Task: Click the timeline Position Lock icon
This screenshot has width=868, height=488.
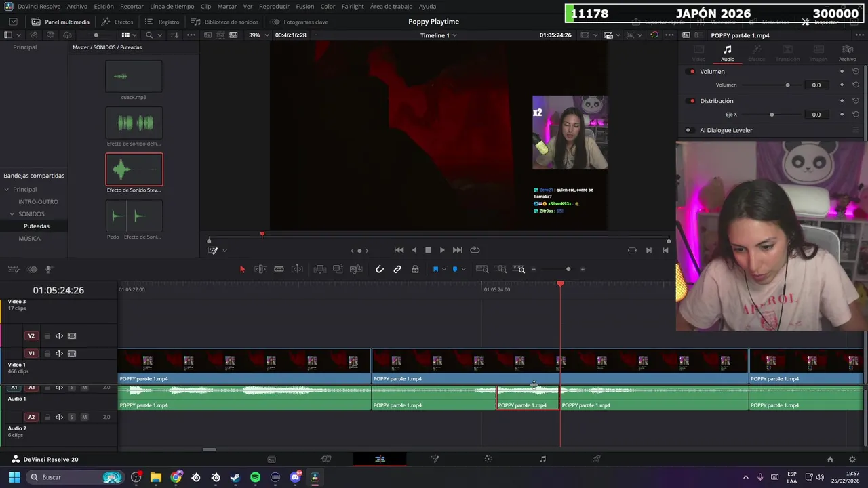Action: coord(415,269)
